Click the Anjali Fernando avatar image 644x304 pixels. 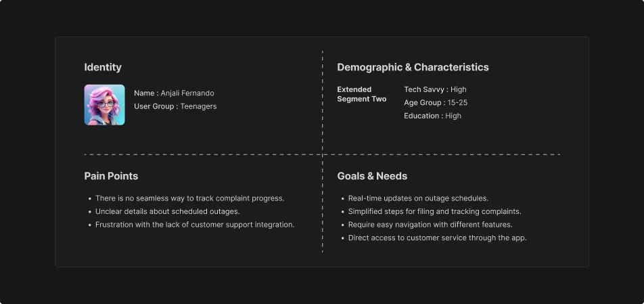click(104, 105)
